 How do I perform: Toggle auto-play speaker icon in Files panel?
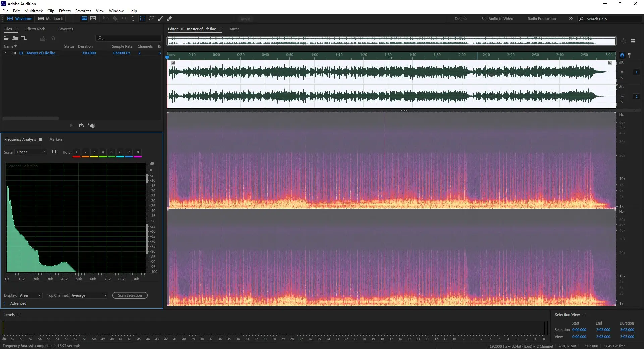click(x=92, y=126)
